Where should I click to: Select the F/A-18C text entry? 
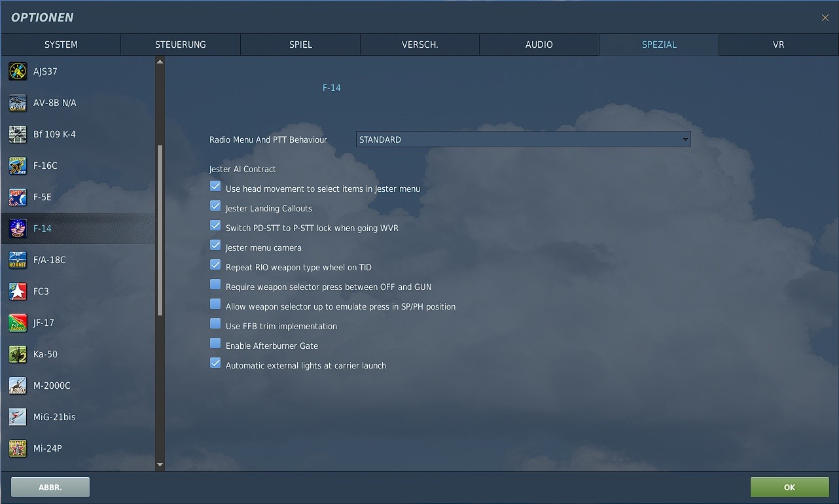[x=50, y=260]
